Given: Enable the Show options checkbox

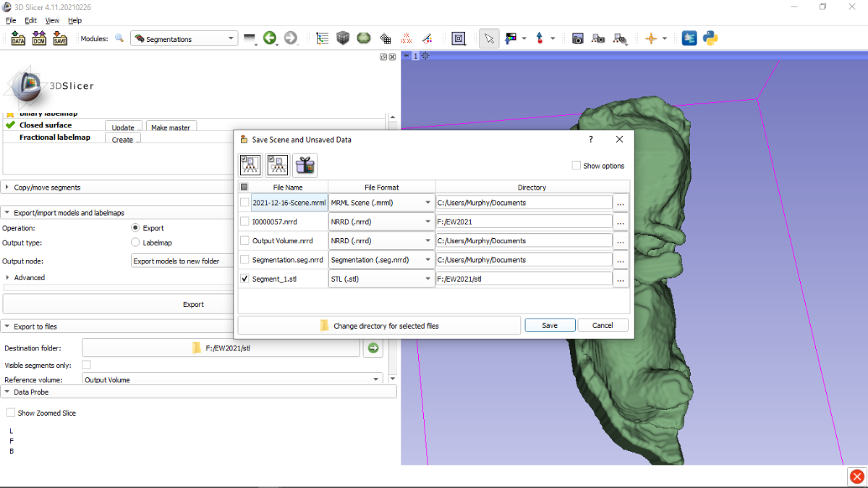Looking at the screenshot, I should 576,166.
